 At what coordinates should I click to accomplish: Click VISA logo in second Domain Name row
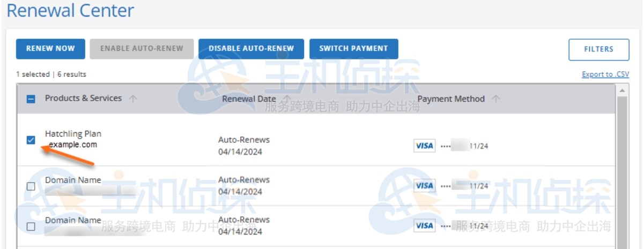point(424,225)
